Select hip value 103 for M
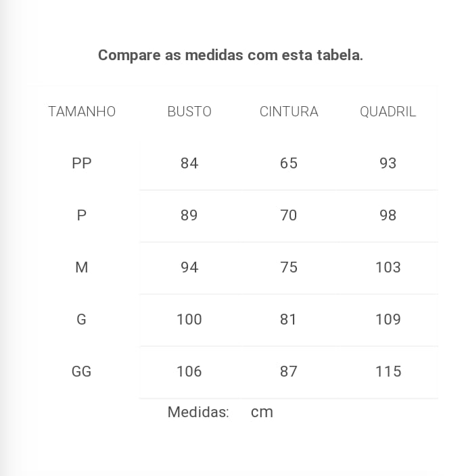 pos(388,267)
